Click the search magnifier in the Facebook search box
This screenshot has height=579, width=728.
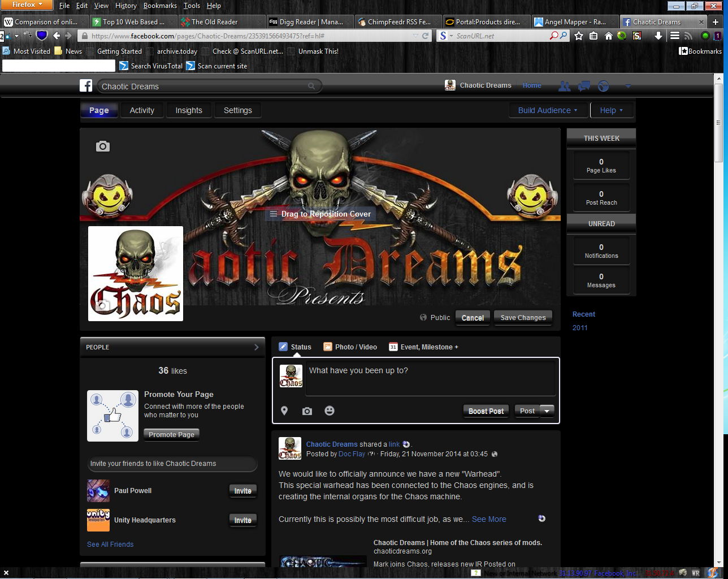click(311, 86)
